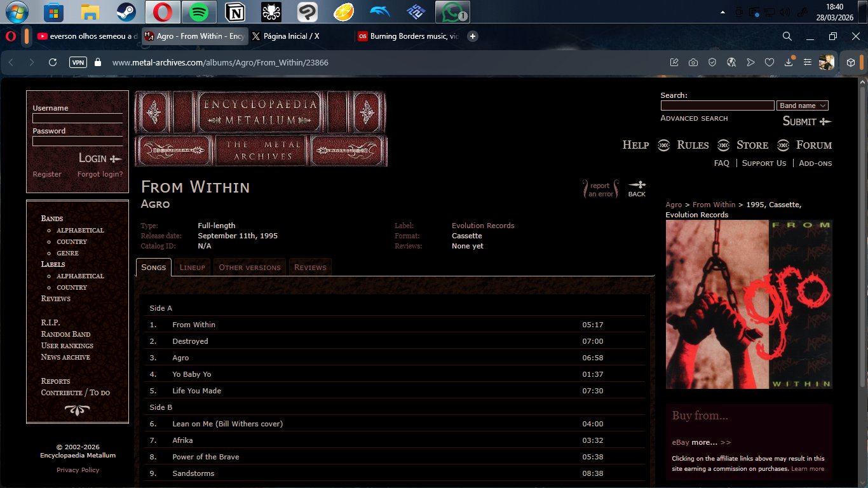Switch to the Lineup tab
868x488 pixels.
(x=193, y=268)
